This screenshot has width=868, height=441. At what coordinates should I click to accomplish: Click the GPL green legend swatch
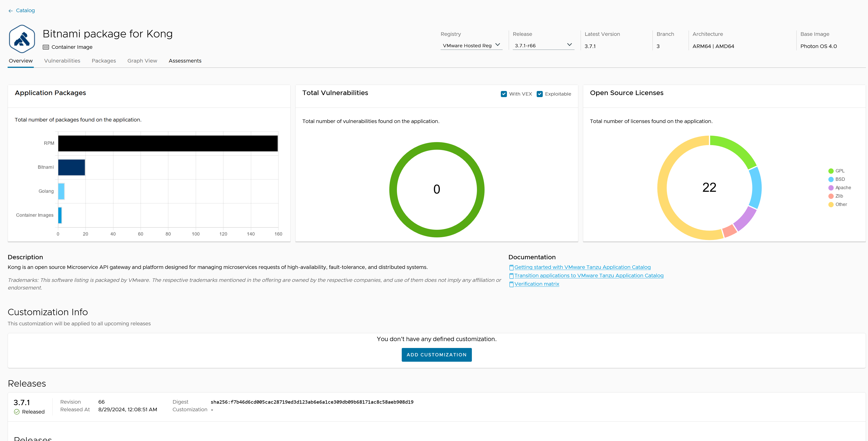click(831, 171)
